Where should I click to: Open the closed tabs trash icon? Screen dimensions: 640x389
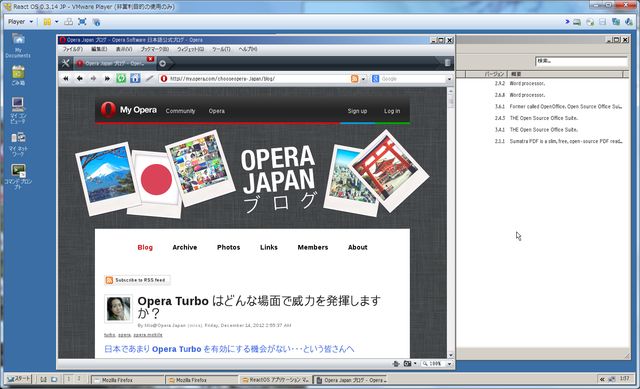(x=447, y=62)
